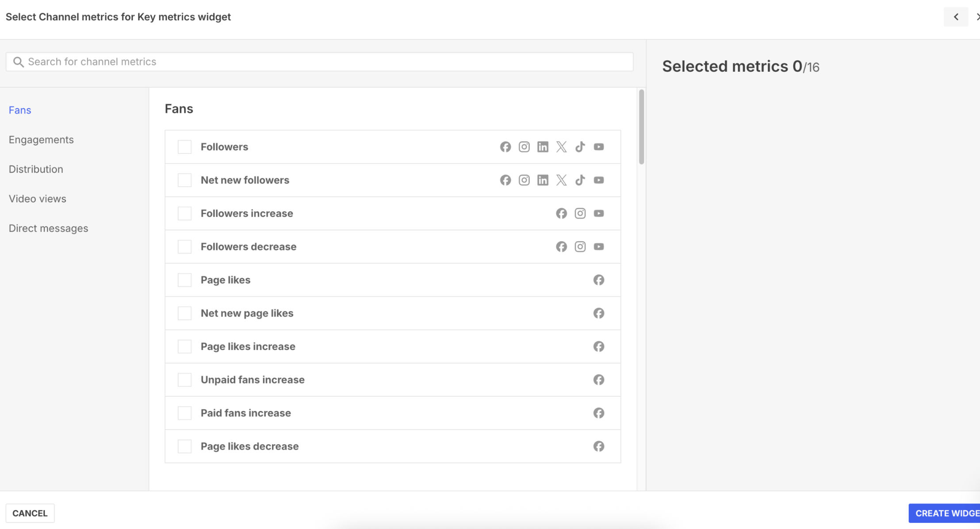This screenshot has width=980, height=529.
Task: Enable the Unpaid fans increase metric
Action: tap(184, 379)
